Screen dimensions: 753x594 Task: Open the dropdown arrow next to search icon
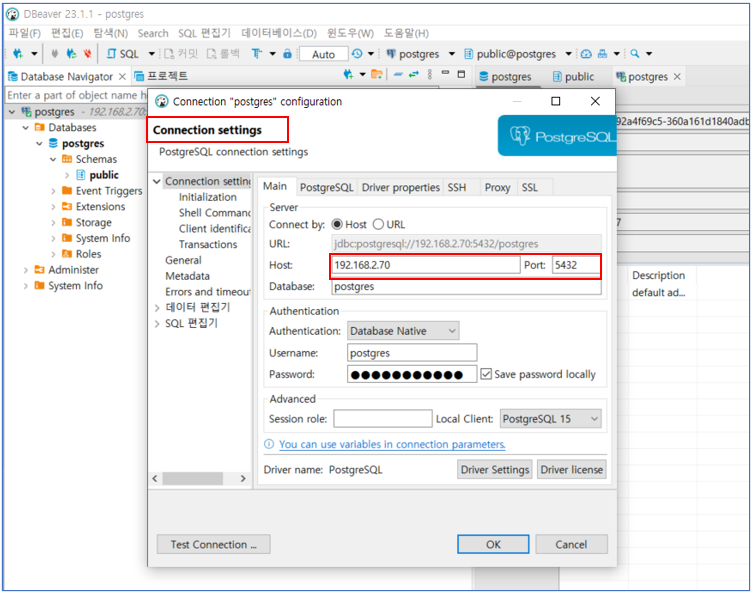[x=649, y=54]
